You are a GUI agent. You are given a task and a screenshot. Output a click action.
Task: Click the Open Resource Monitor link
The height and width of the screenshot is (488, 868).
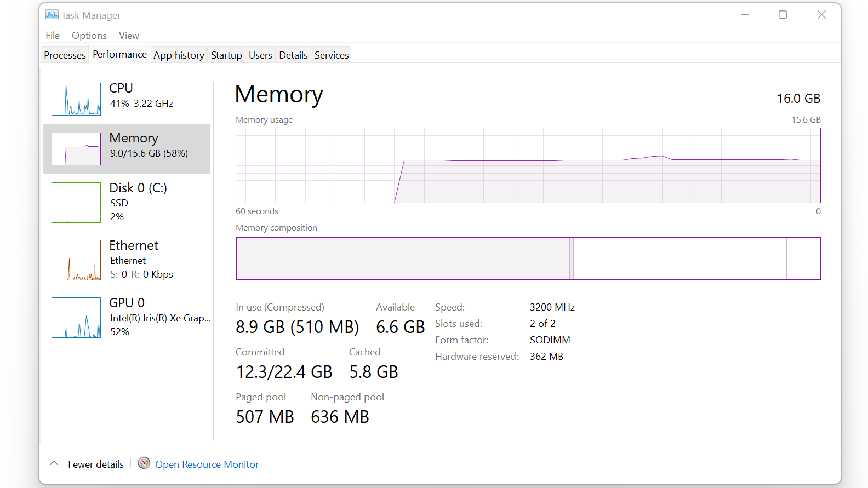[207, 464]
